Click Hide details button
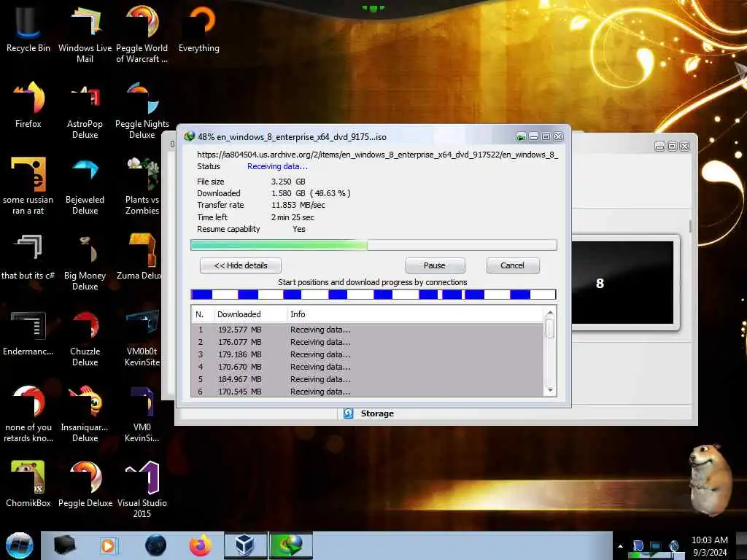The width and height of the screenshot is (747, 560). 241,265
